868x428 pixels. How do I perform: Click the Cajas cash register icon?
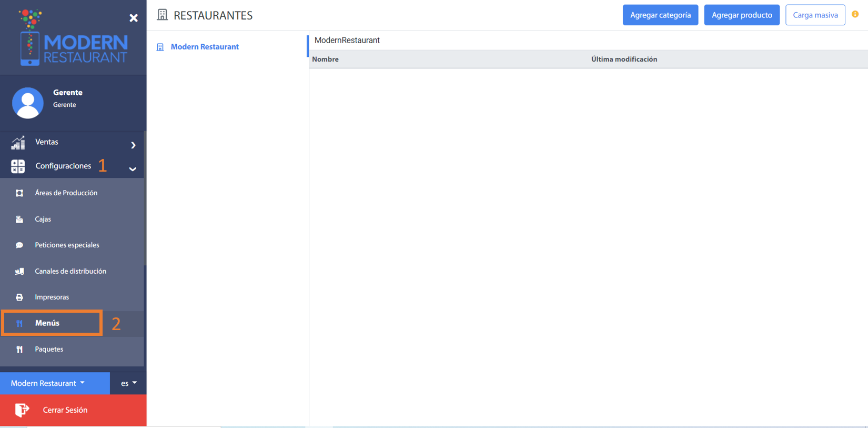click(19, 220)
